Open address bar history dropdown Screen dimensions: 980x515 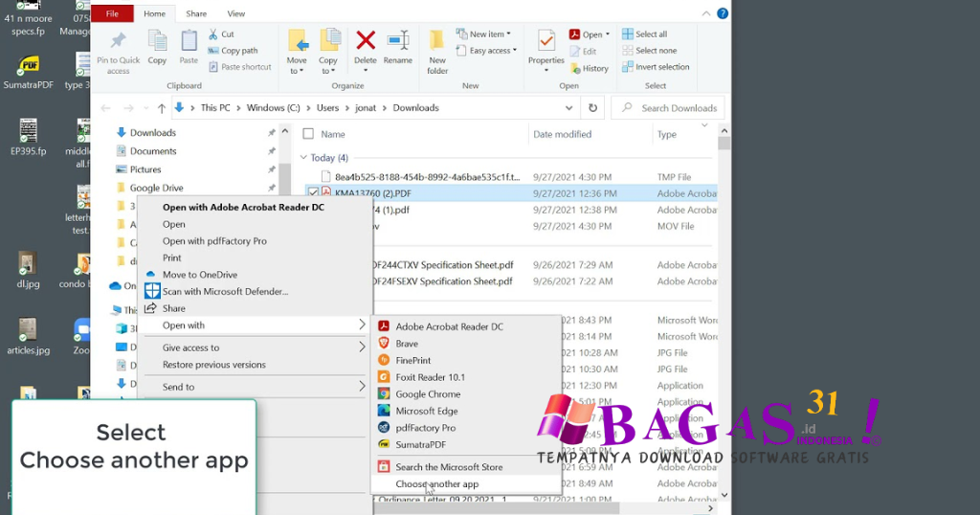click(568, 108)
